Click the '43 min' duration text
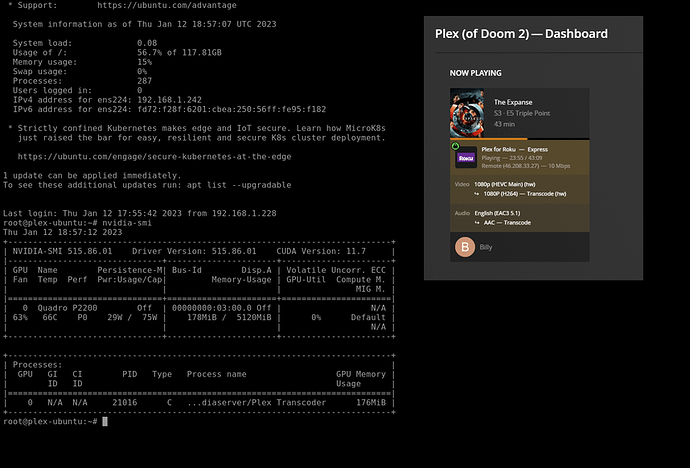 click(504, 124)
